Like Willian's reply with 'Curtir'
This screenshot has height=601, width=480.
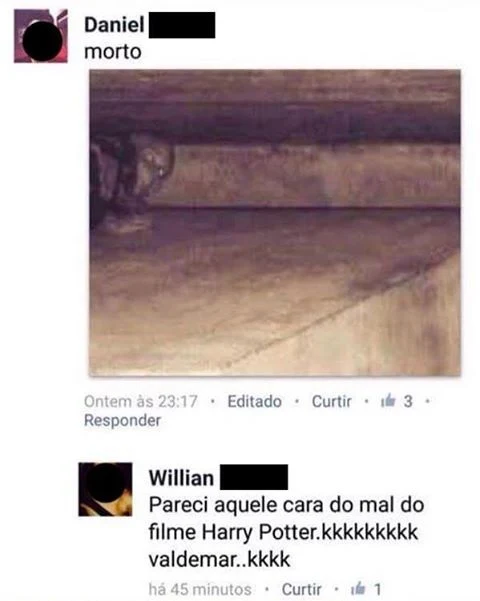[x=302, y=589]
